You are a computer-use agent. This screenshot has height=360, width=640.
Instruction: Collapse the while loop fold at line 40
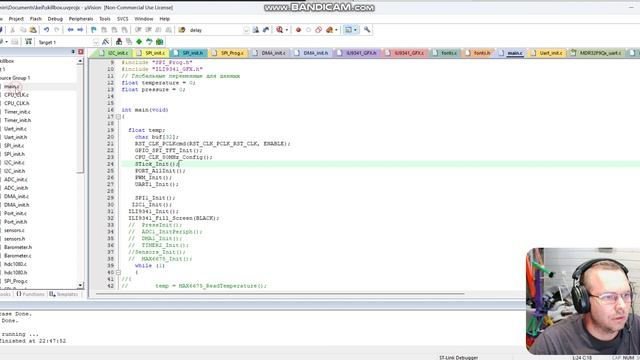[x=118, y=272]
